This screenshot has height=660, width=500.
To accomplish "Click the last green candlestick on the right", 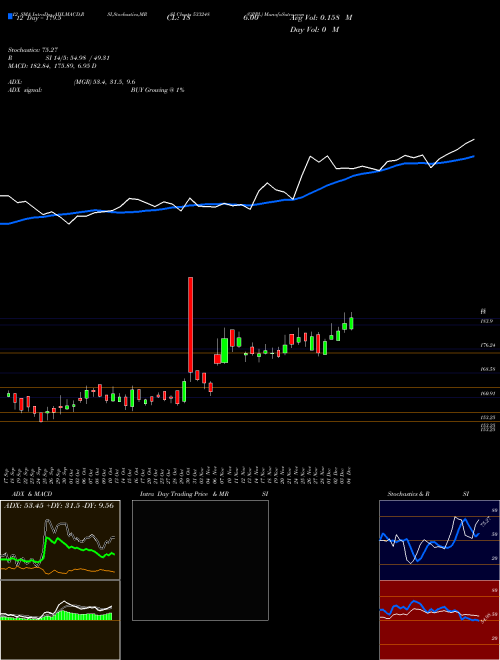I will (351, 322).
